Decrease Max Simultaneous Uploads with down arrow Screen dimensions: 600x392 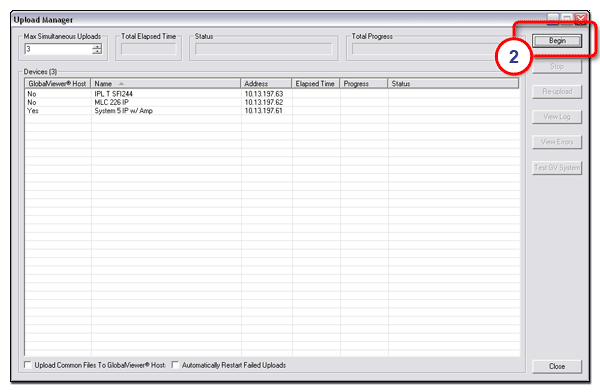coord(97,51)
